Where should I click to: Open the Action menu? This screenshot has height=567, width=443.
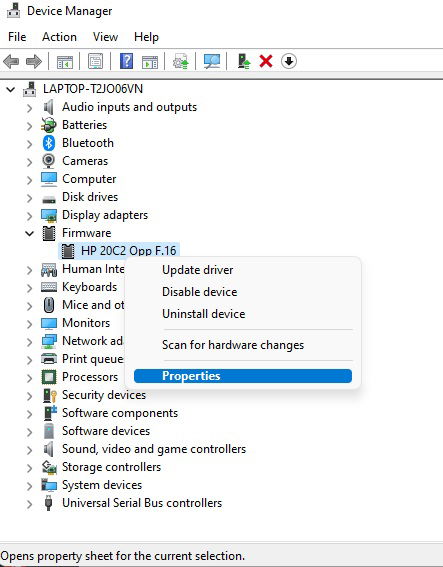pyautogui.click(x=59, y=37)
